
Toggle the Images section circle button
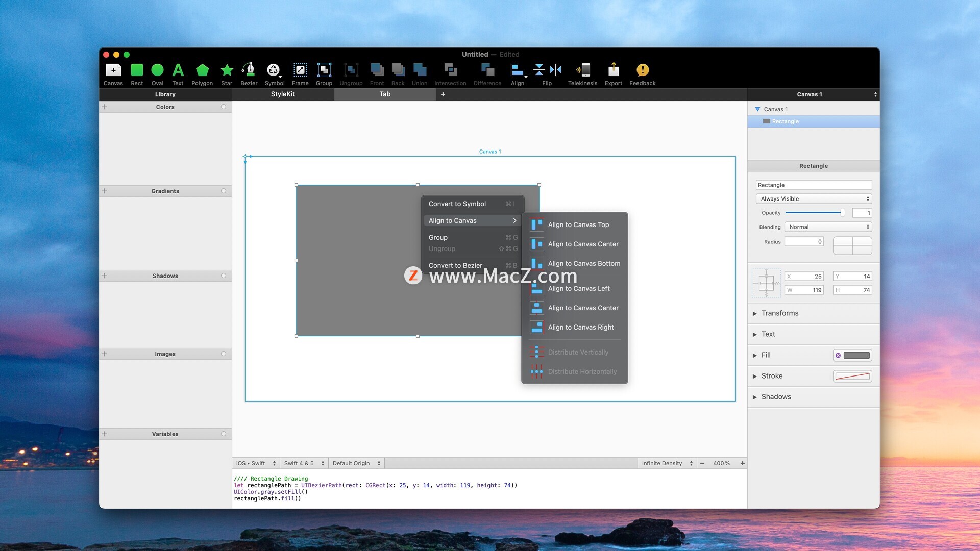[x=224, y=354]
